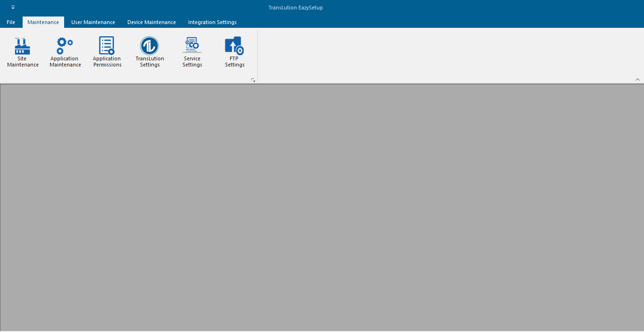Select the Maintenance ribbon tab
This screenshot has width=644, height=332.
pyautogui.click(x=43, y=22)
